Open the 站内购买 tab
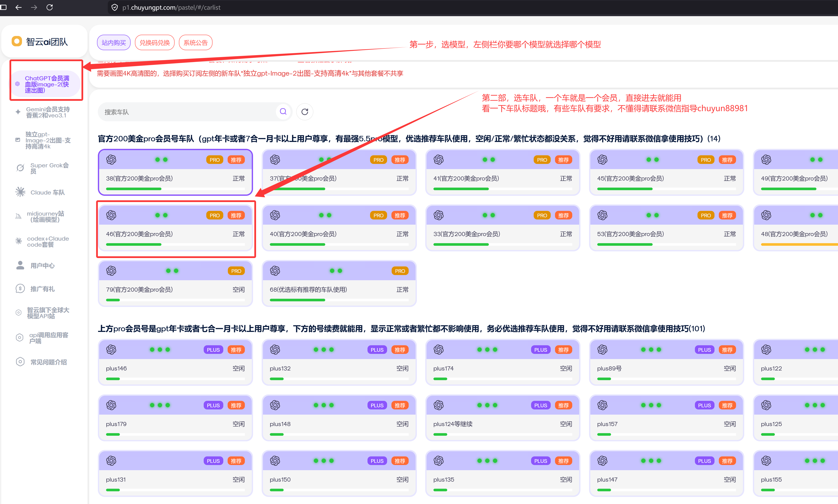The width and height of the screenshot is (838, 504). pyautogui.click(x=114, y=42)
